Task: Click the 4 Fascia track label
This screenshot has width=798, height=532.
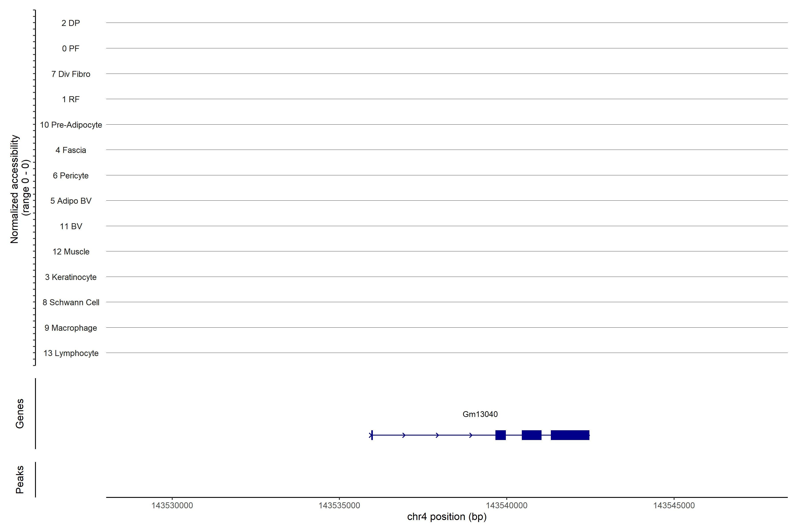Action: 70,150
